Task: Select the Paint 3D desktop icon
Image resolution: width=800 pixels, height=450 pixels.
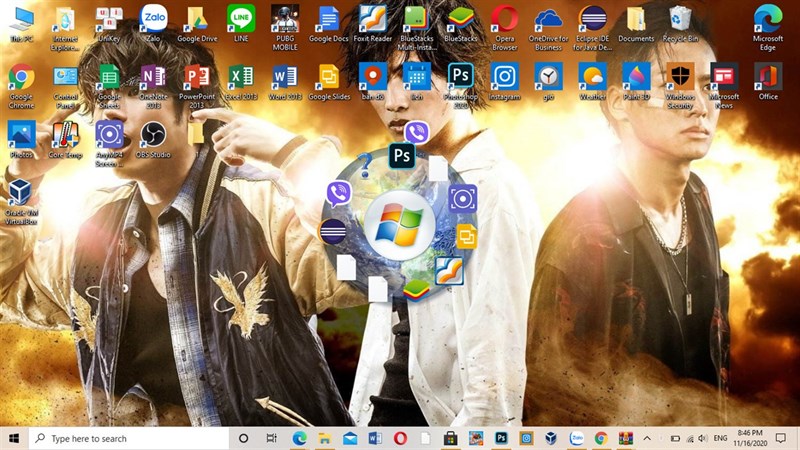Action: [x=636, y=83]
